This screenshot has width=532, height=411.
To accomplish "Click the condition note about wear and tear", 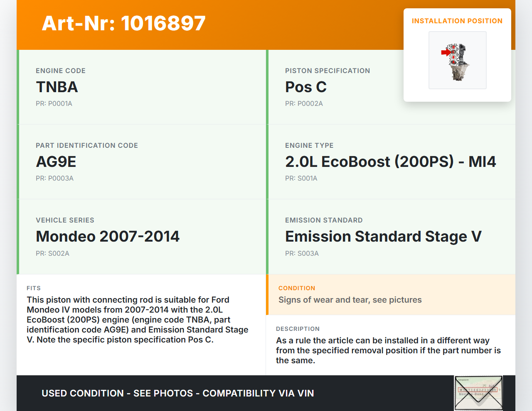I will coord(350,300).
